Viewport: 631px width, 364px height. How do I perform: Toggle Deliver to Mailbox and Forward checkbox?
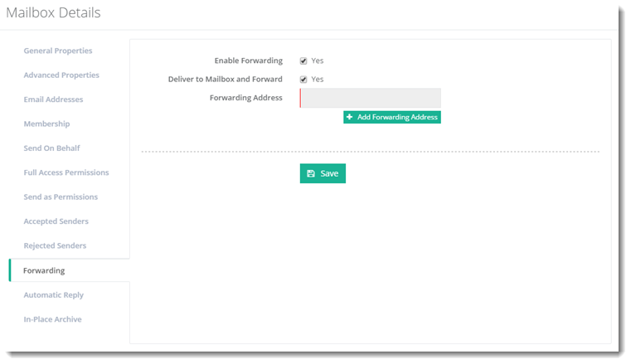pyautogui.click(x=303, y=80)
